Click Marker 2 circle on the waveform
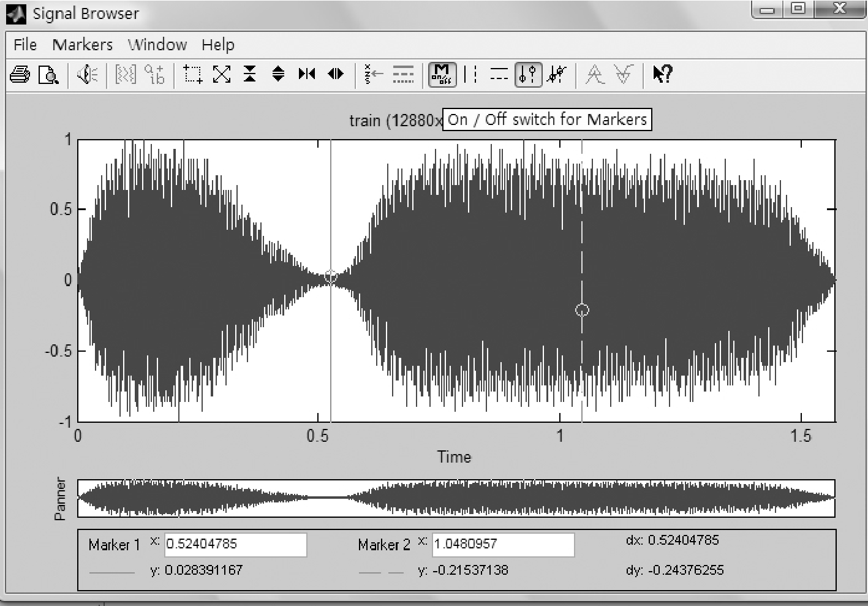This screenshot has height=606, width=868. coord(582,310)
